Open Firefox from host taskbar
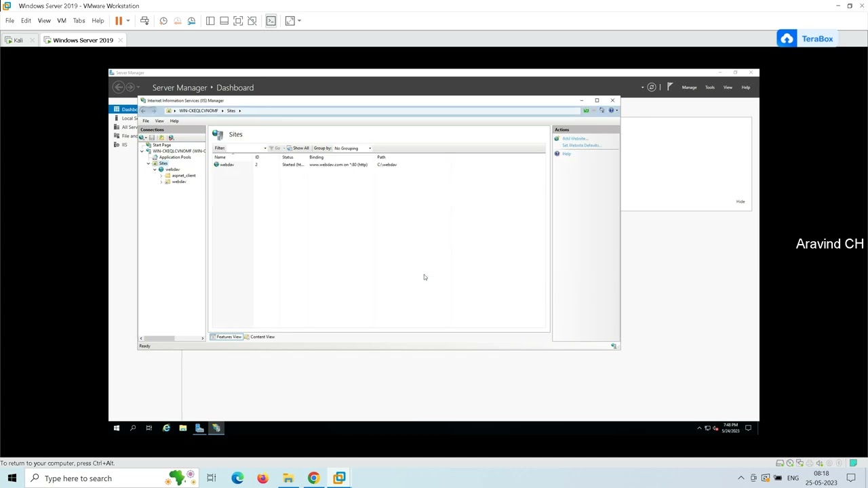 pos(262,479)
